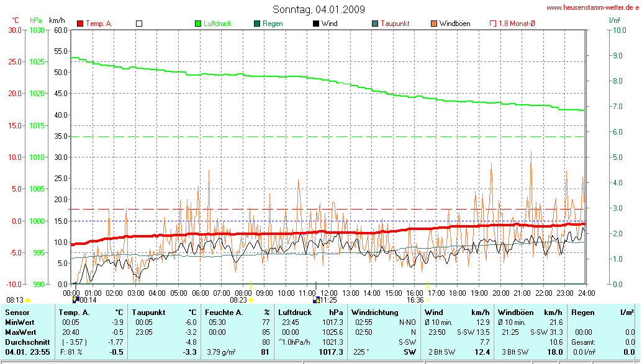Click the 12:00 time axis label
The height and width of the screenshot is (364, 642).
pos(328,293)
